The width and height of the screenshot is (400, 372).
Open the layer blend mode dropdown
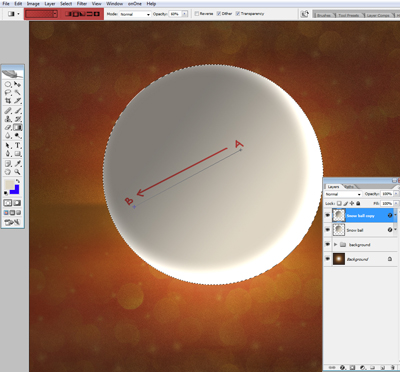pos(343,194)
